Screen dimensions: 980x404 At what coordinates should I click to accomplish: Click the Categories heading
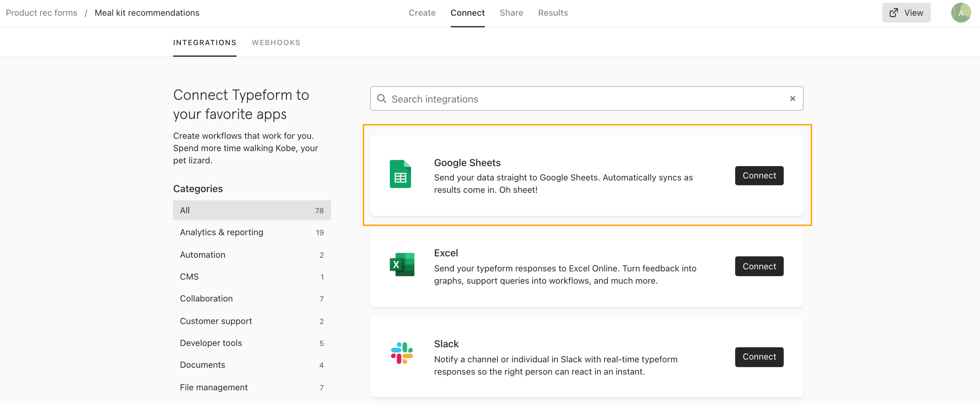pyautogui.click(x=198, y=189)
